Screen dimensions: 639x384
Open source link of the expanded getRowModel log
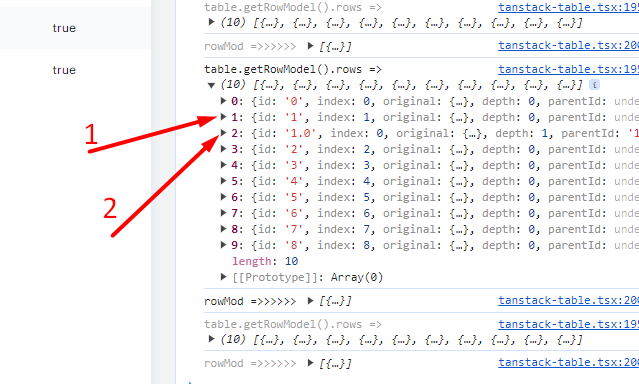(x=568, y=69)
